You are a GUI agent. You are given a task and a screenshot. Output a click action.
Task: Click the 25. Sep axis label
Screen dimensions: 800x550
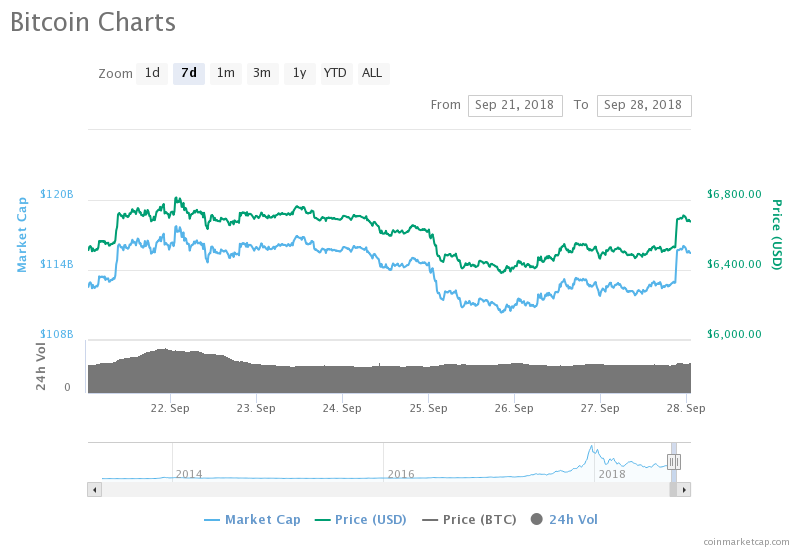click(x=429, y=408)
